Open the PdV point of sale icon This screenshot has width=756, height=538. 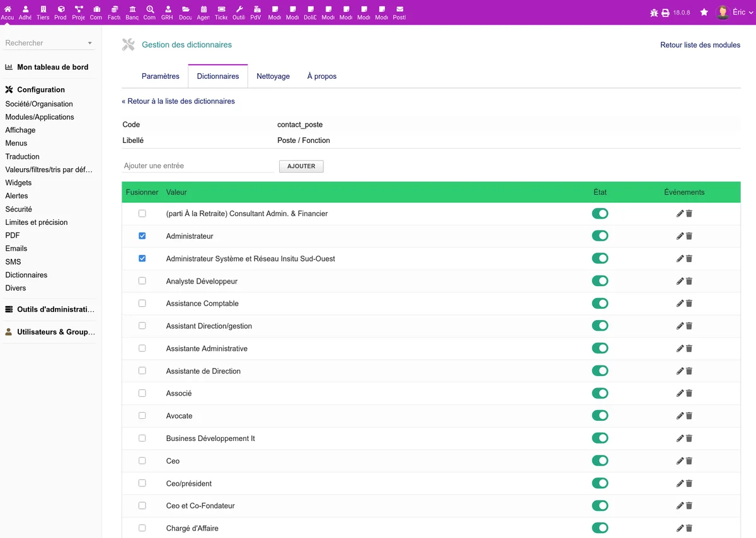256,9
